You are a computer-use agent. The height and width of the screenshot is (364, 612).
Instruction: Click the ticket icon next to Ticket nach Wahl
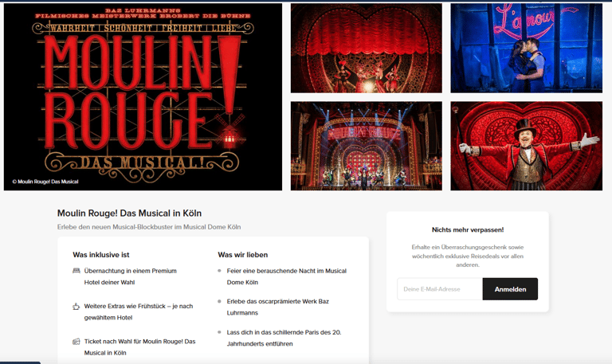76,342
